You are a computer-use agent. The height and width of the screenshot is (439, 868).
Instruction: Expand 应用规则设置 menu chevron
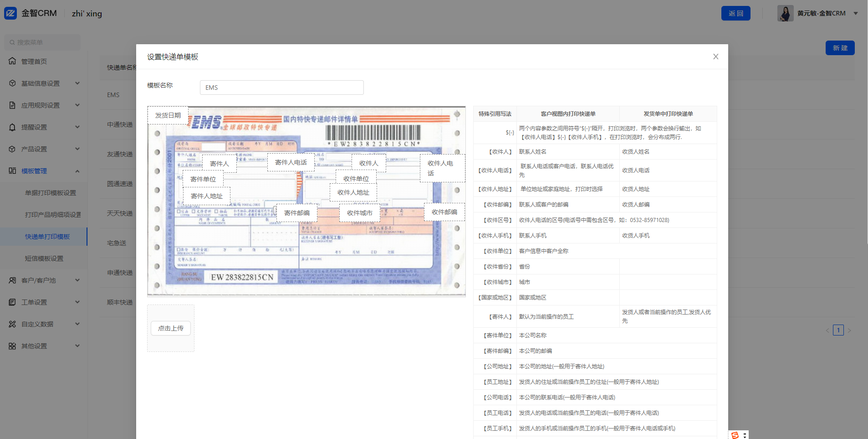pyautogui.click(x=77, y=105)
